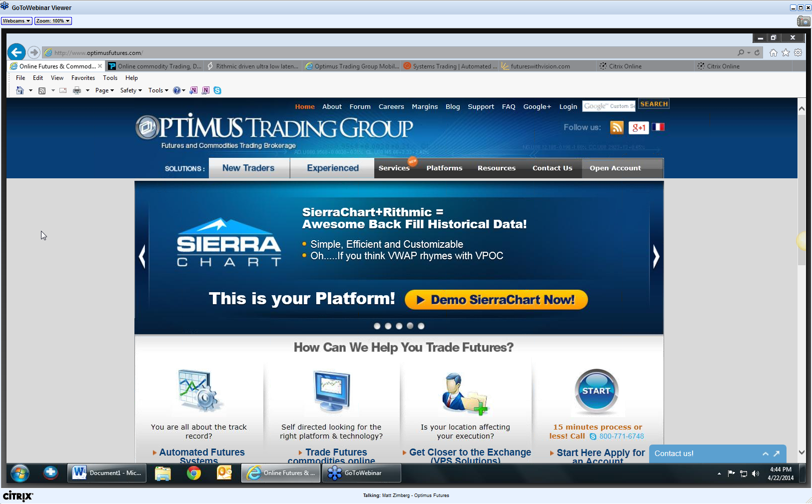Open favorites with the star icon
812x504 pixels.
coord(786,52)
